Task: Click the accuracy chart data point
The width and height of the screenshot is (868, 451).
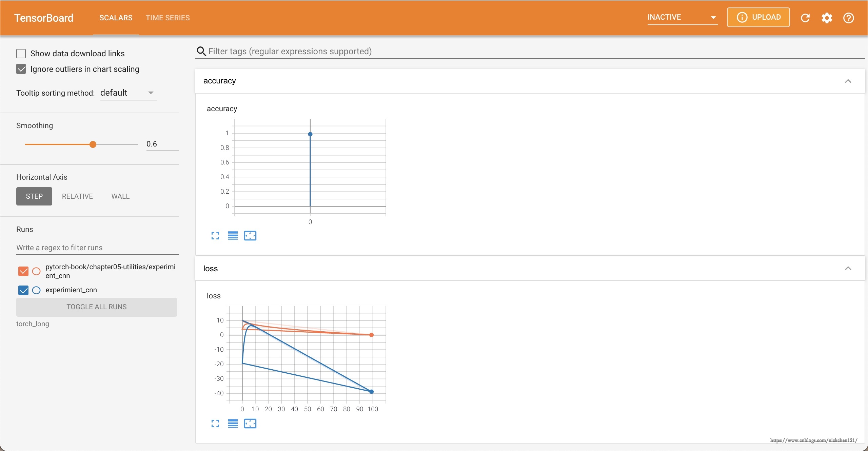Action: click(x=310, y=134)
